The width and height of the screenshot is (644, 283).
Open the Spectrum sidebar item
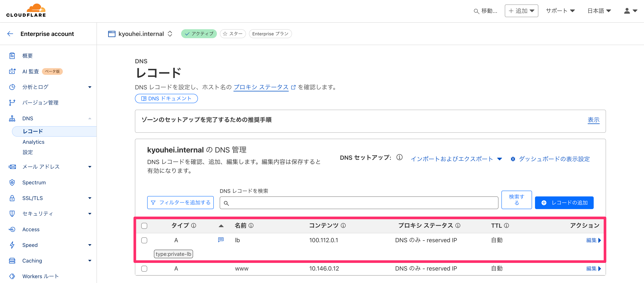click(x=34, y=182)
